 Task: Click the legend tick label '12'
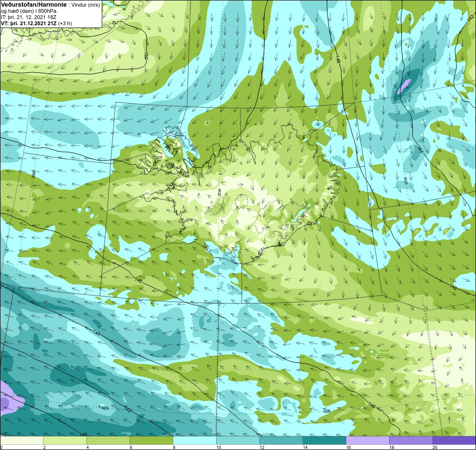click(x=262, y=447)
